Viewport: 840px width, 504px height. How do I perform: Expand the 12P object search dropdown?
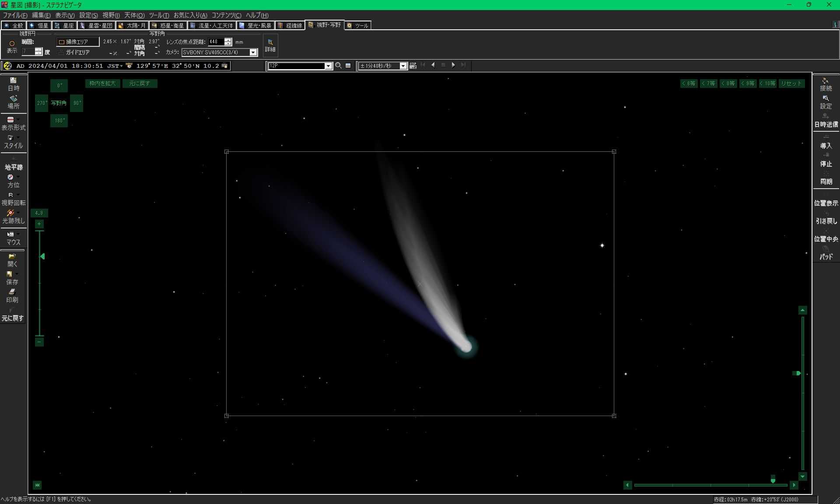pyautogui.click(x=328, y=66)
